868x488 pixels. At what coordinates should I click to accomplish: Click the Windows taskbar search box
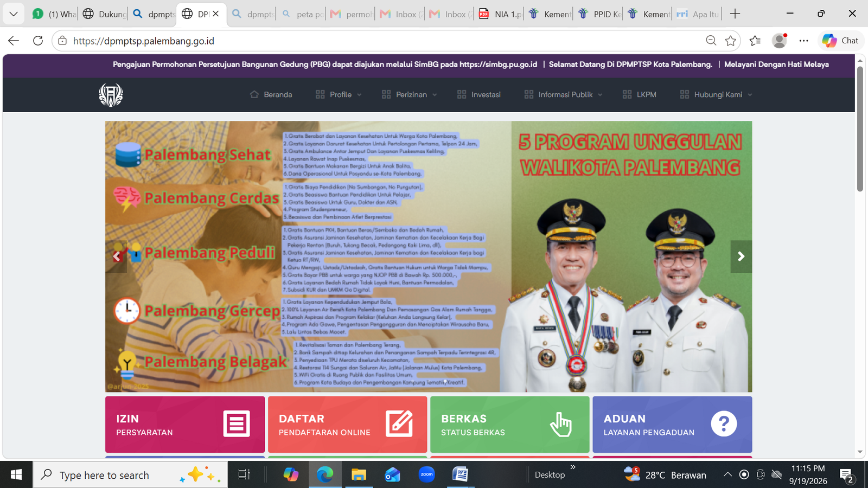(x=130, y=475)
